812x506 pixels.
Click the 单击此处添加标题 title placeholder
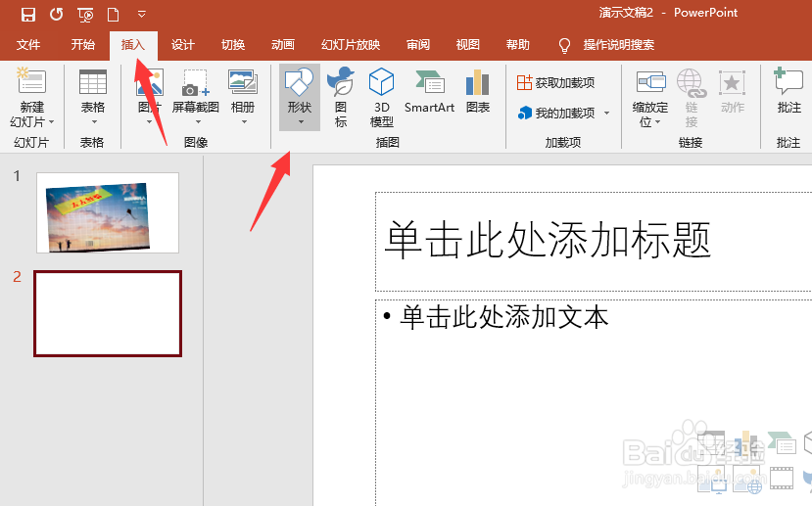point(548,240)
